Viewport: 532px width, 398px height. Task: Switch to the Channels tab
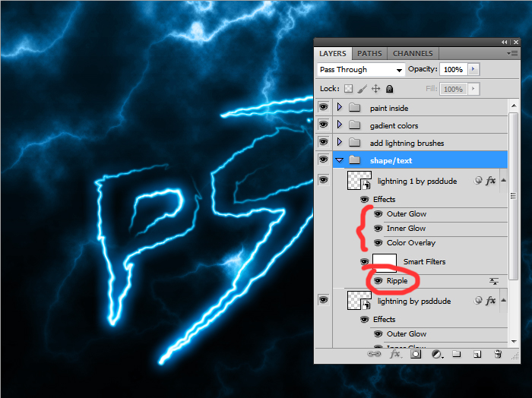pyautogui.click(x=413, y=54)
